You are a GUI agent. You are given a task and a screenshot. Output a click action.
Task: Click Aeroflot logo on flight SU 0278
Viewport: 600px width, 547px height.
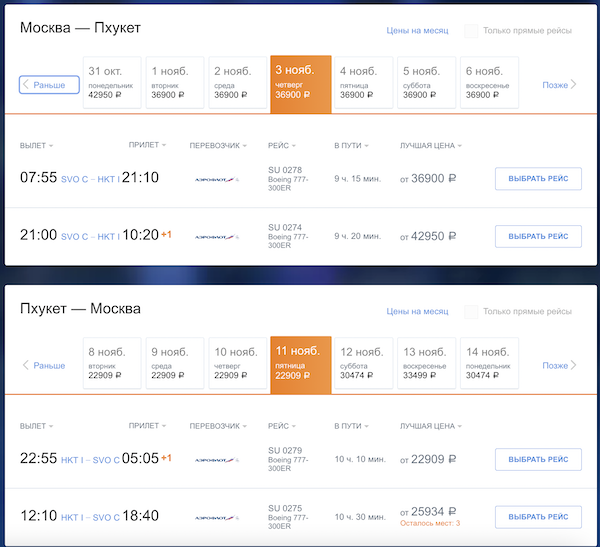tap(216, 179)
